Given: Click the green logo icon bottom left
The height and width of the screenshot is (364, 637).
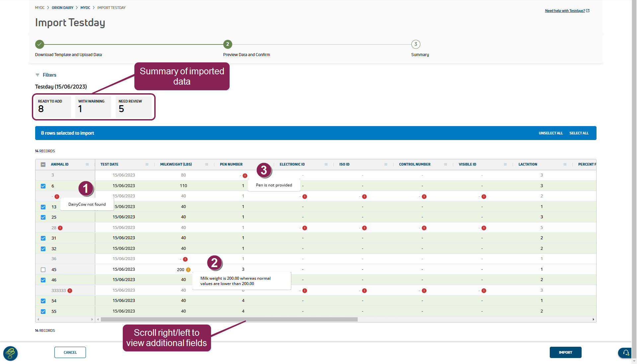Looking at the screenshot, I should point(10,353).
